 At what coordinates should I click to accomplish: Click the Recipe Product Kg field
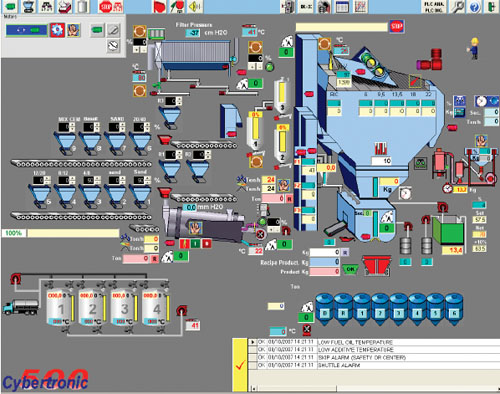point(325,262)
